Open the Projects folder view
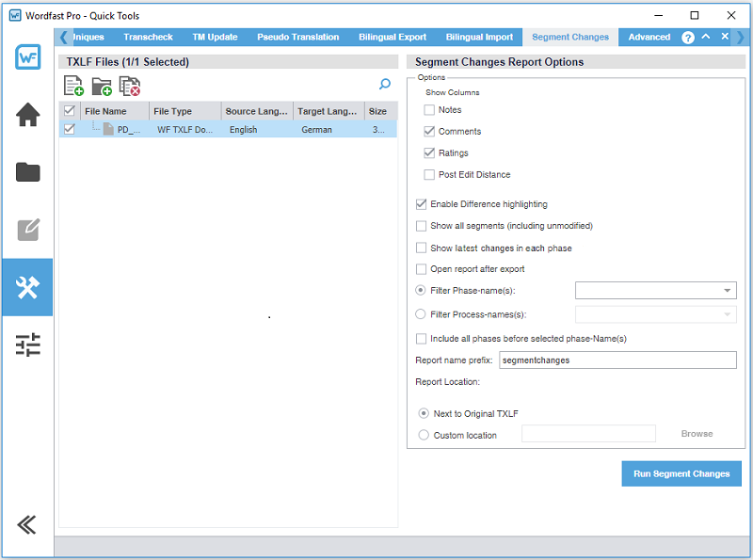Viewport: 753px width, 560px height. point(27,171)
